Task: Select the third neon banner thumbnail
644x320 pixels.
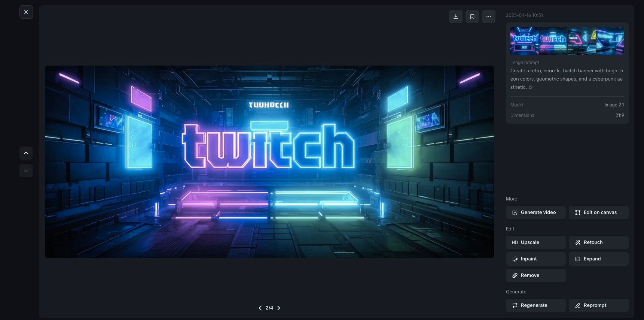Action: tap(582, 41)
